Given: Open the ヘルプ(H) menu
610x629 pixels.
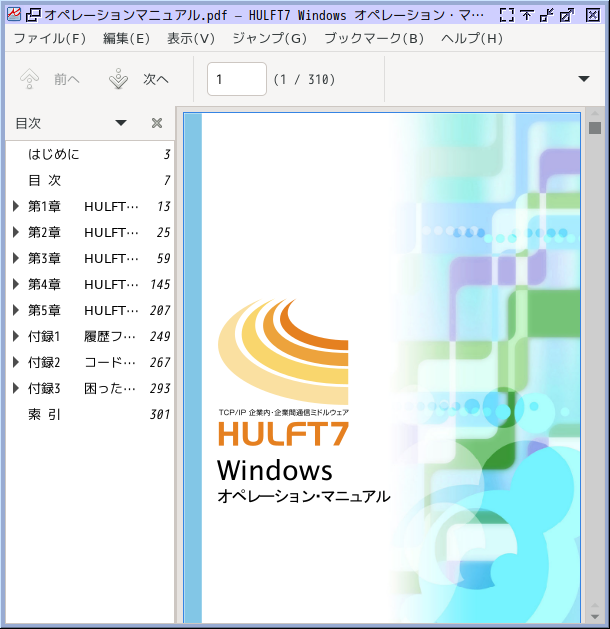Looking at the screenshot, I should click(x=472, y=39).
